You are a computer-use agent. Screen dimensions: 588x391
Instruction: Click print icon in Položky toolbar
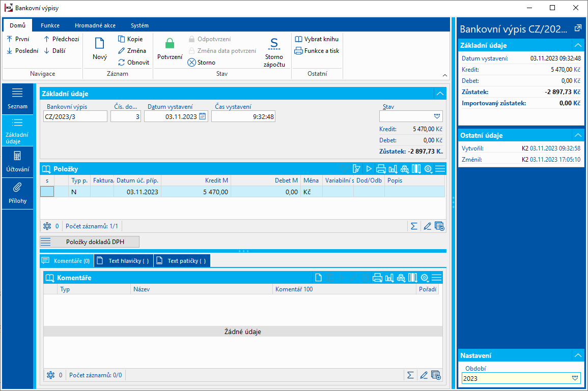point(380,169)
